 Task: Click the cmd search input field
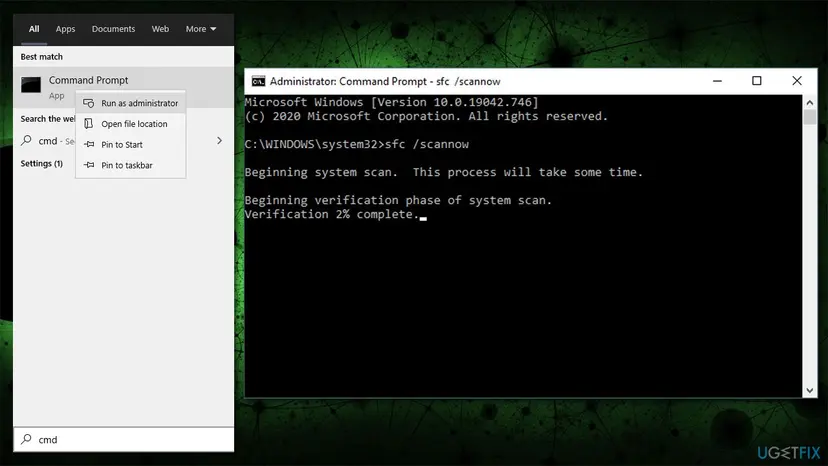124,440
